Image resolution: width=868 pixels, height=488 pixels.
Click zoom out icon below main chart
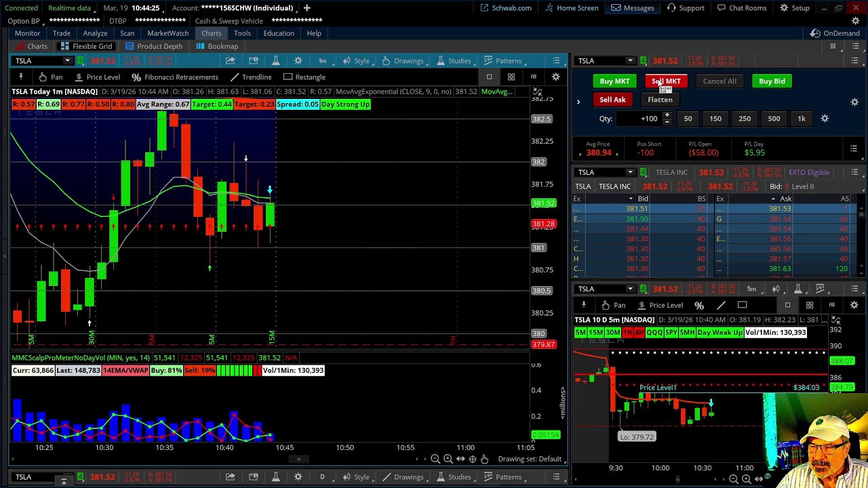tap(436, 460)
